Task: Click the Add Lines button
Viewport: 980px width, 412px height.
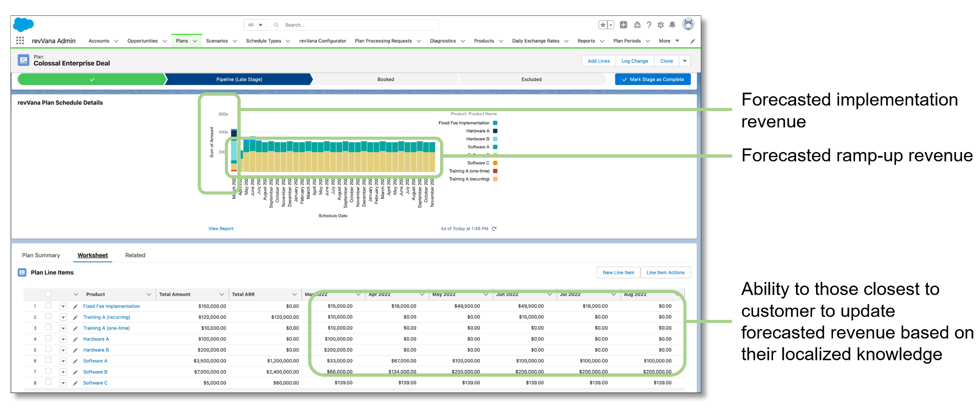Action: click(599, 61)
